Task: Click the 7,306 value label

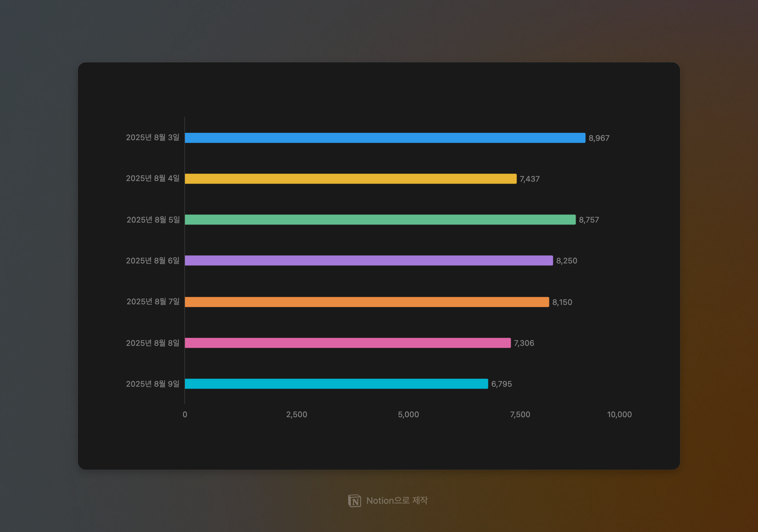Action: point(524,343)
